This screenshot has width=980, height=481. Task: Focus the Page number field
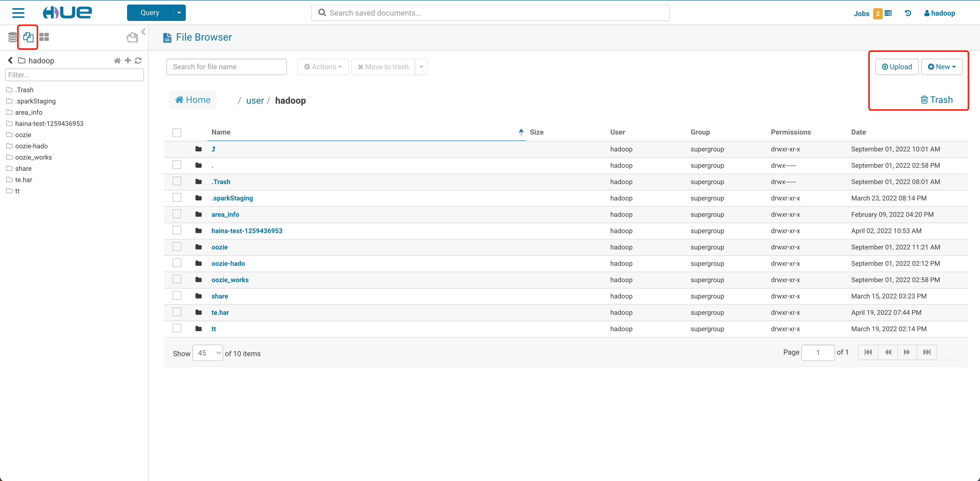pyautogui.click(x=818, y=353)
